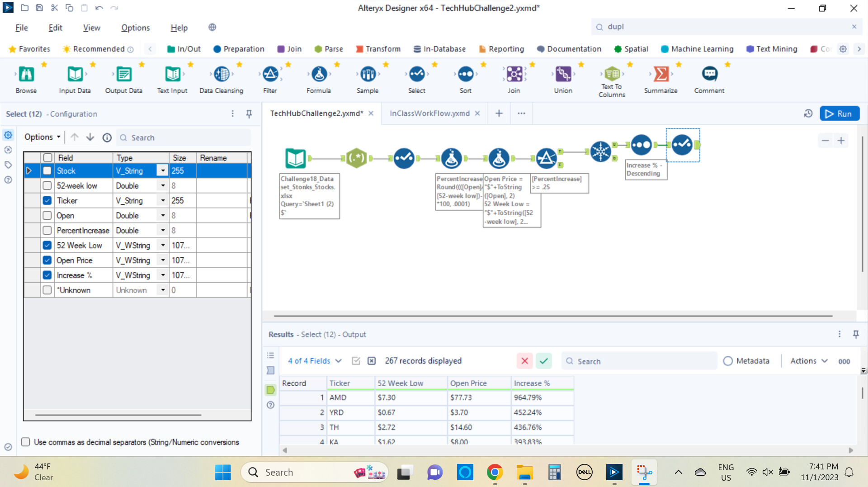The width and height of the screenshot is (868, 487).
Task: Uncheck the Increase % field checkbox
Action: click(x=47, y=275)
